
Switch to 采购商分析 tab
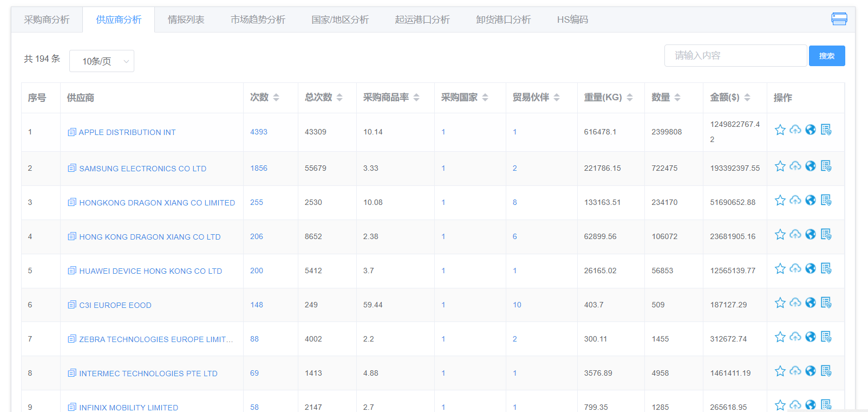pyautogui.click(x=47, y=20)
